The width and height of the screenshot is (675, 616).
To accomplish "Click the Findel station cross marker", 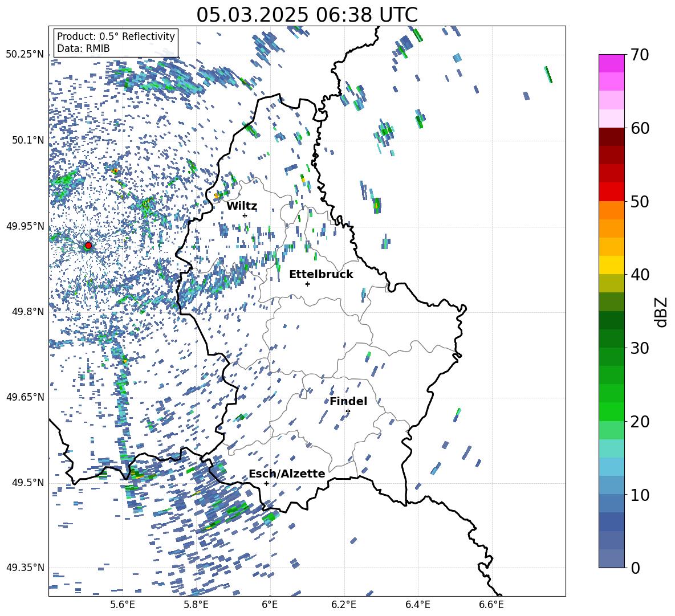I will pos(348,411).
